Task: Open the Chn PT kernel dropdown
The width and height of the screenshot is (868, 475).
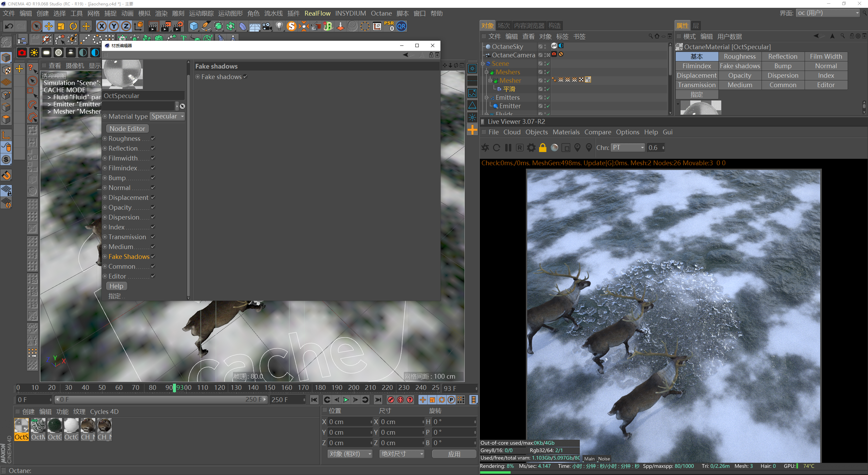Action: [x=628, y=148]
